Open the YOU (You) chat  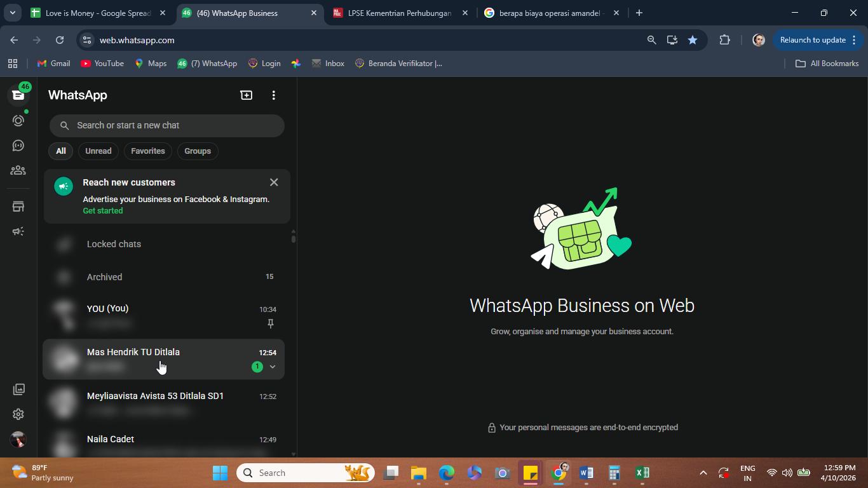click(164, 316)
